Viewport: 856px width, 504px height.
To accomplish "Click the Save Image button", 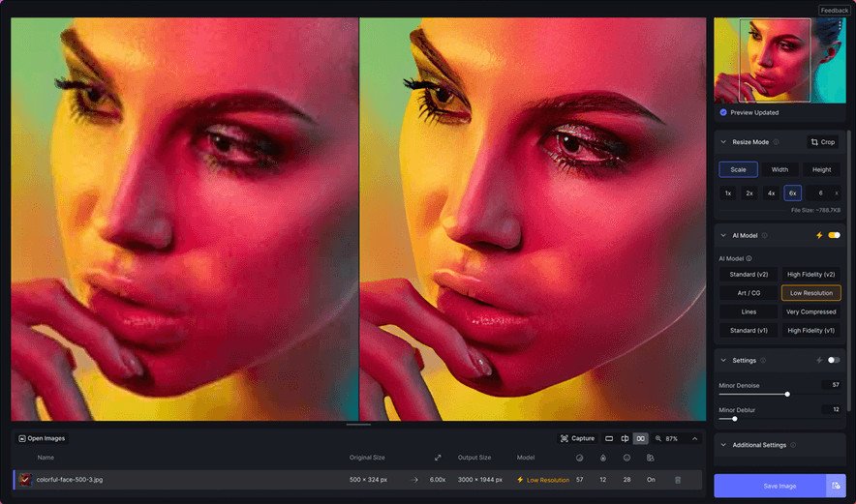I will click(x=770, y=486).
